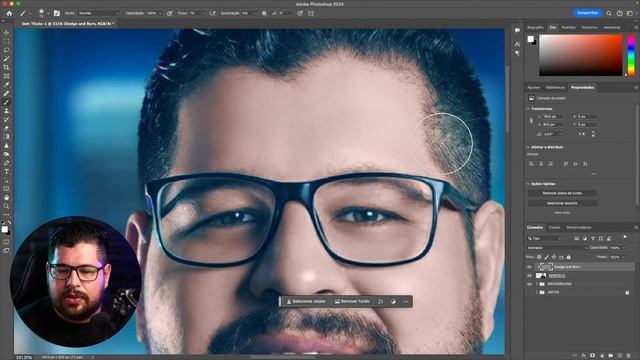Click the hue spectrum slider

click(631, 55)
